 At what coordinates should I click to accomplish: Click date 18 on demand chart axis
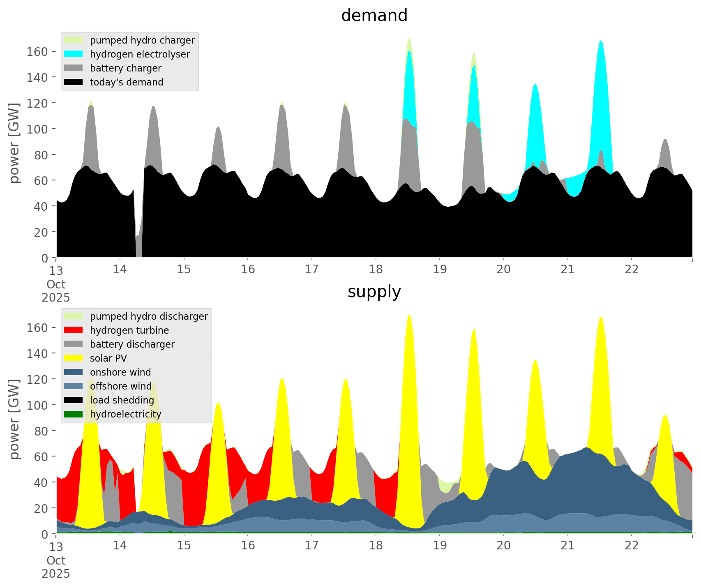(x=376, y=270)
